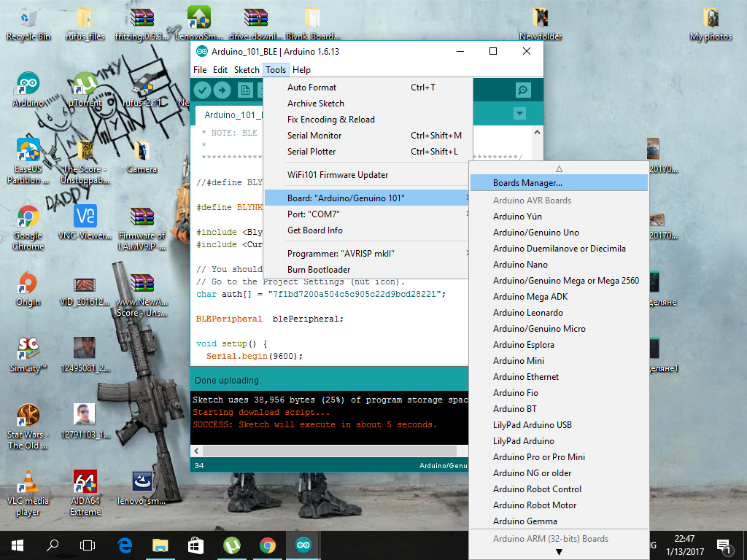Click the Arduino icon on the taskbar
The width and height of the screenshot is (747, 560).
click(303, 545)
